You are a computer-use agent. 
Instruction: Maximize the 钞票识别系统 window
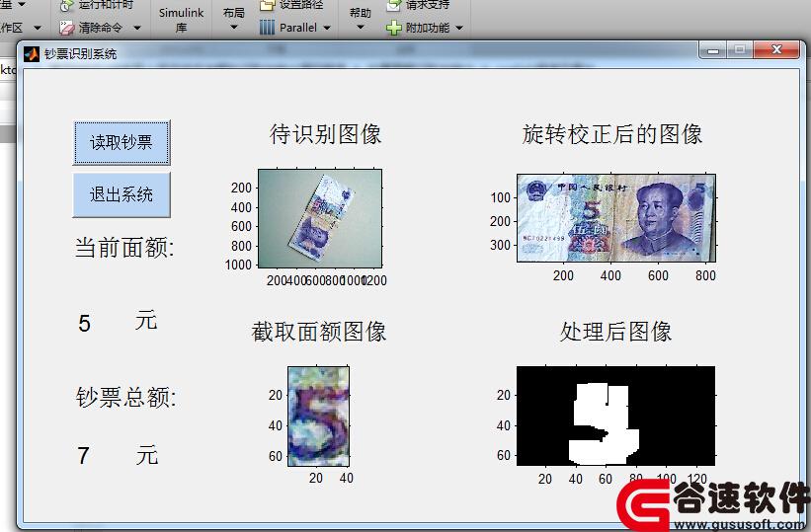[740, 50]
